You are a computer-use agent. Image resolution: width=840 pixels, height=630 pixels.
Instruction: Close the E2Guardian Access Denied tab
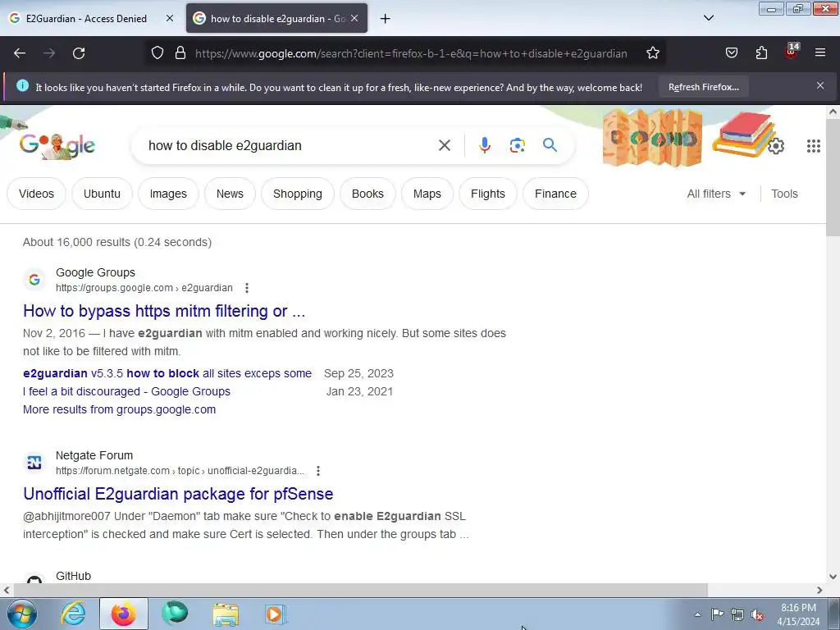point(170,18)
